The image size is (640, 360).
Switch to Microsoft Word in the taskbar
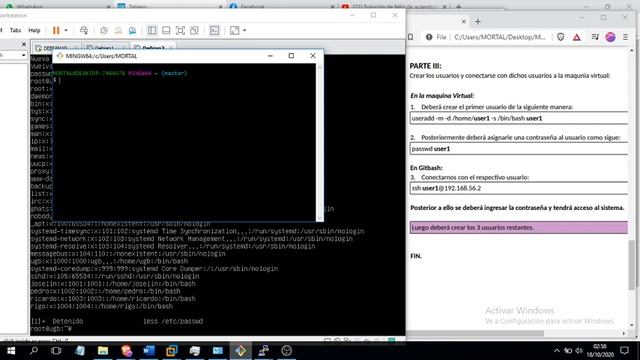tap(149, 351)
